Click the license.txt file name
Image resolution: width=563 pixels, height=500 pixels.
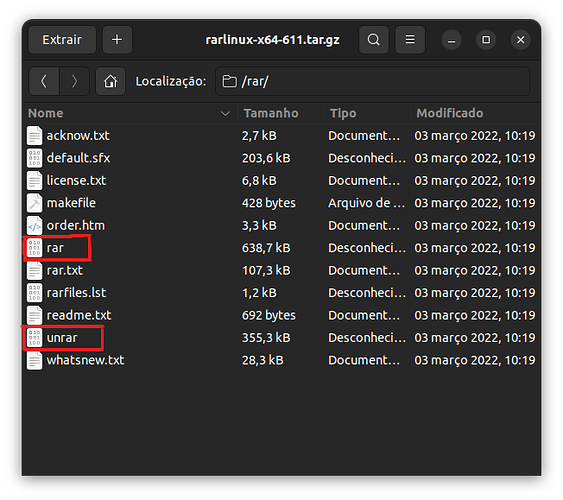76,181
